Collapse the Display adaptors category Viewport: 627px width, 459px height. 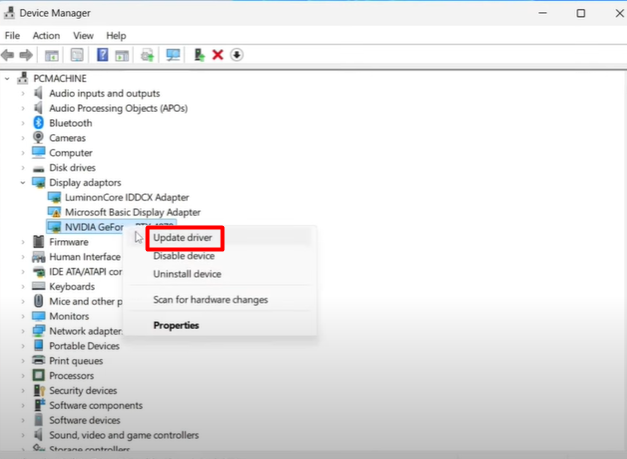(x=23, y=183)
